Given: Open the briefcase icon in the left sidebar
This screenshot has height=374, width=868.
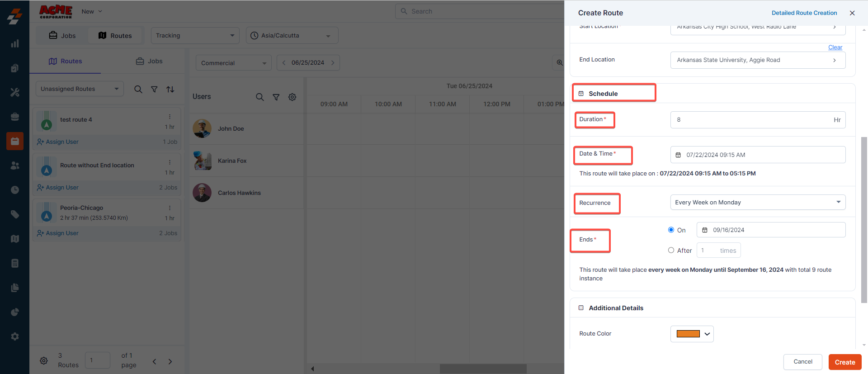Looking at the screenshot, I should (x=15, y=117).
